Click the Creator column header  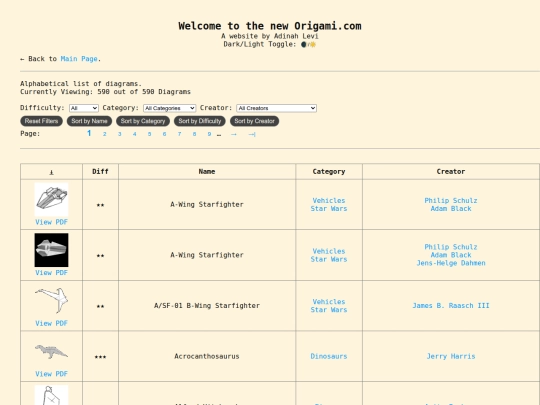(x=451, y=172)
